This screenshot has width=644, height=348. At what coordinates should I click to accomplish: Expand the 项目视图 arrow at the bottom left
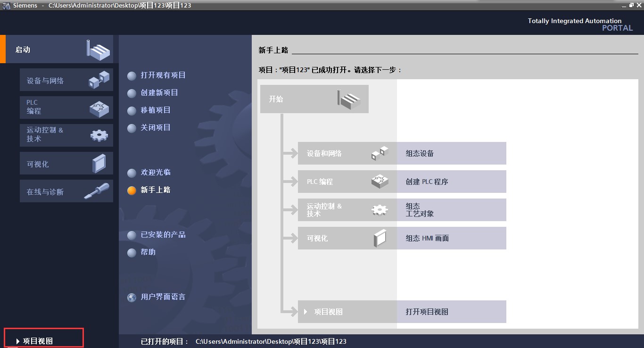(x=18, y=341)
